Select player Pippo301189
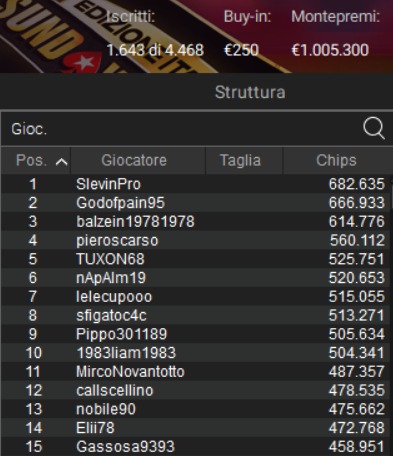393x456 pixels. point(195,334)
